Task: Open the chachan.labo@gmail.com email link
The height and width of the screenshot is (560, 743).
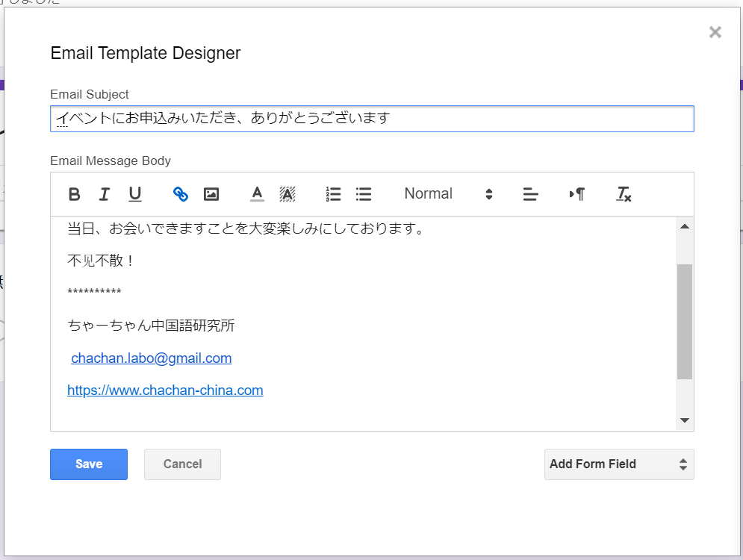Action: pos(151,358)
